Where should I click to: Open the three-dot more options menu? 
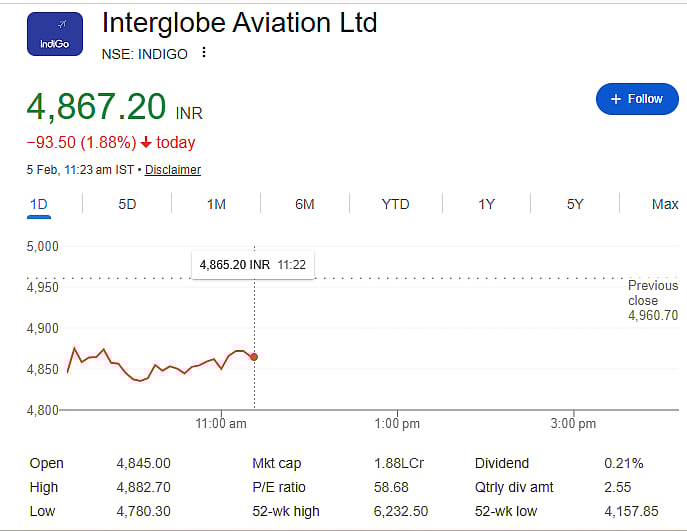point(204,53)
